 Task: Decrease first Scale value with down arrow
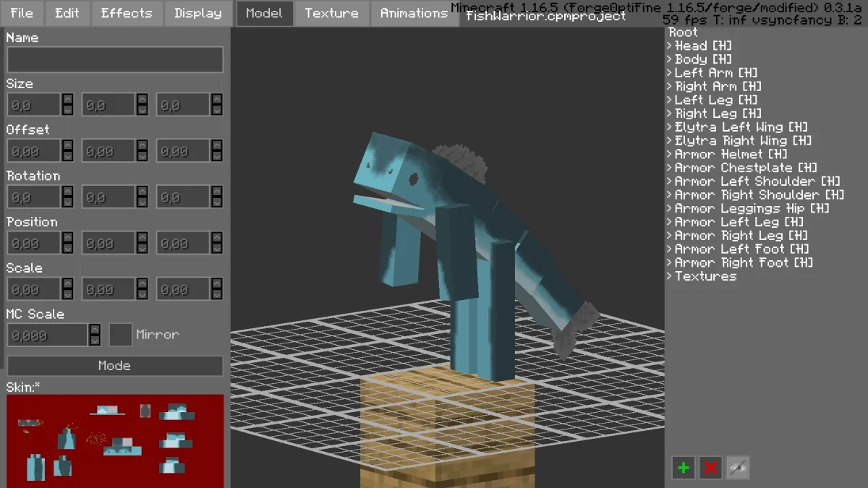coord(67,295)
